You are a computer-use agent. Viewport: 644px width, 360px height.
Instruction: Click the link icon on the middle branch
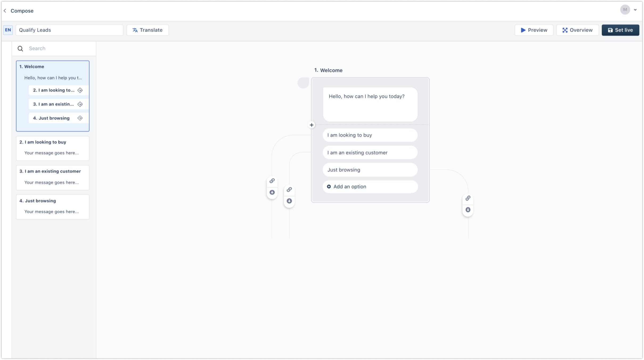pyautogui.click(x=289, y=190)
